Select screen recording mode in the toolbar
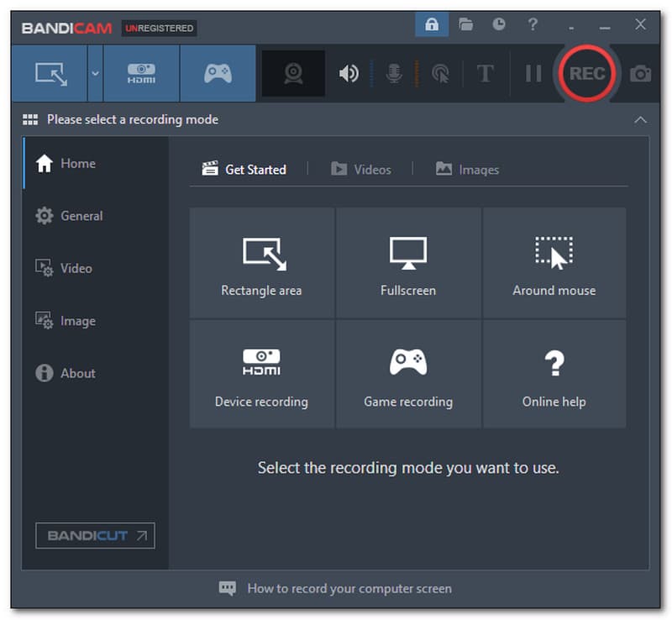The image size is (672, 620). (50, 73)
